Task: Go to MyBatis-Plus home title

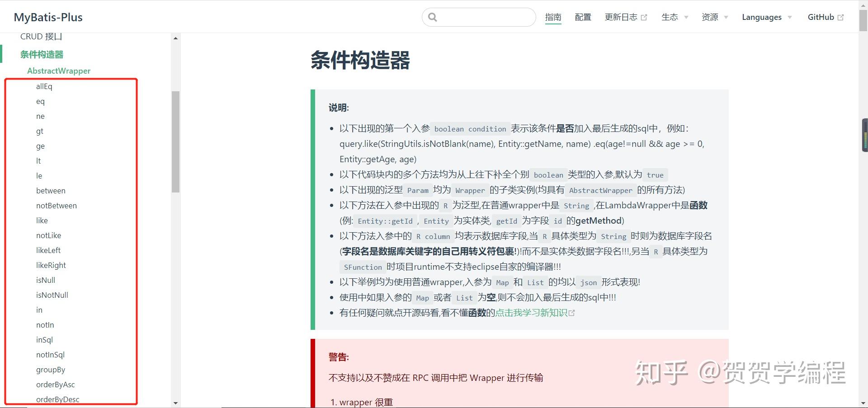Action: pos(48,17)
